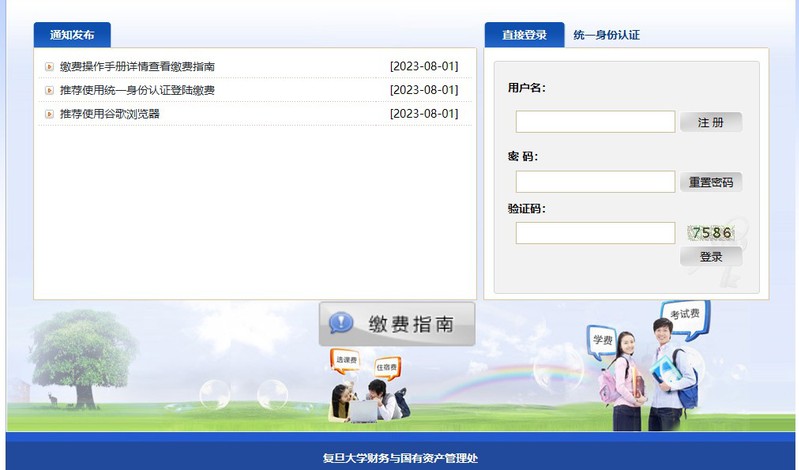Viewport: 799px width, 470px height.
Task: Open the 缴费操作手册详情查看缴费指南 notice
Action: pyautogui.click(x=137, y=67)
